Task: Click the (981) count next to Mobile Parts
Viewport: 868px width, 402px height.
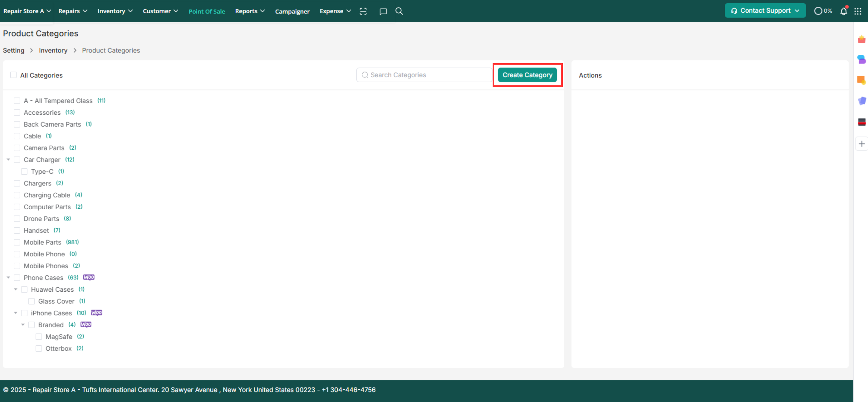Action: [x=73, y=242]
